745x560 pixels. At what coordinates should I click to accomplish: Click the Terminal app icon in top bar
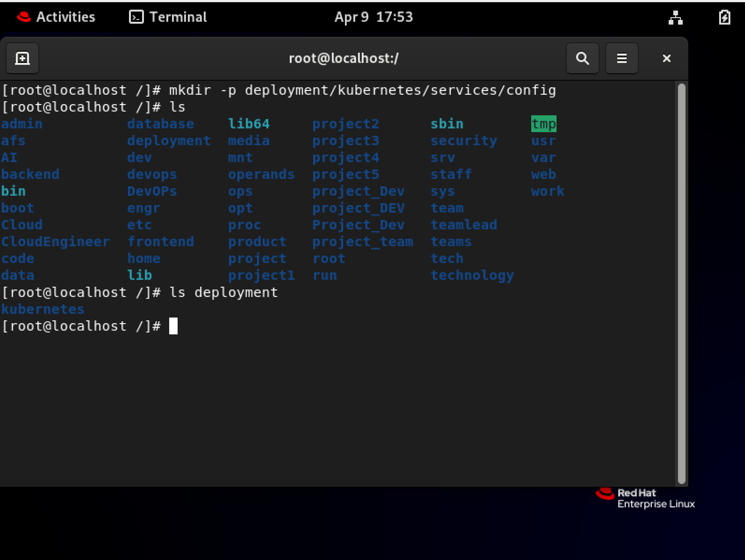coord(136,17)
